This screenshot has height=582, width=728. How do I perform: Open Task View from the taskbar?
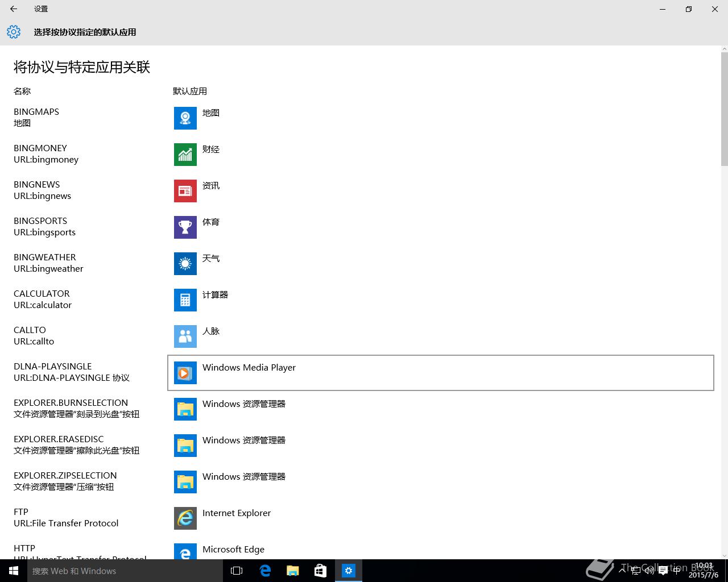point(237,571)
